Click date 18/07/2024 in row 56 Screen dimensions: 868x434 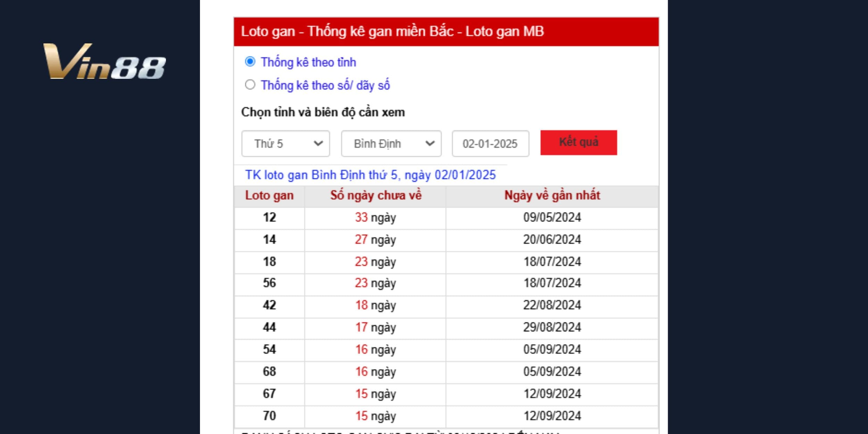(552, 283)
